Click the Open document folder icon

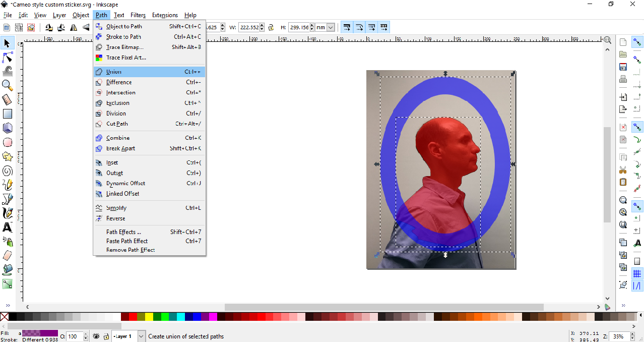(x=623, y=54)
